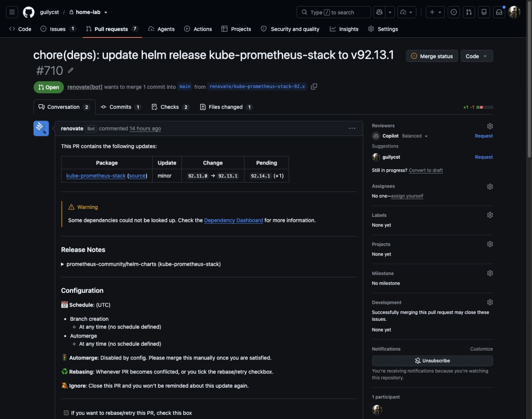532x419 pixels.
Task: Click the main base branch label
Action: pos(185,87)
